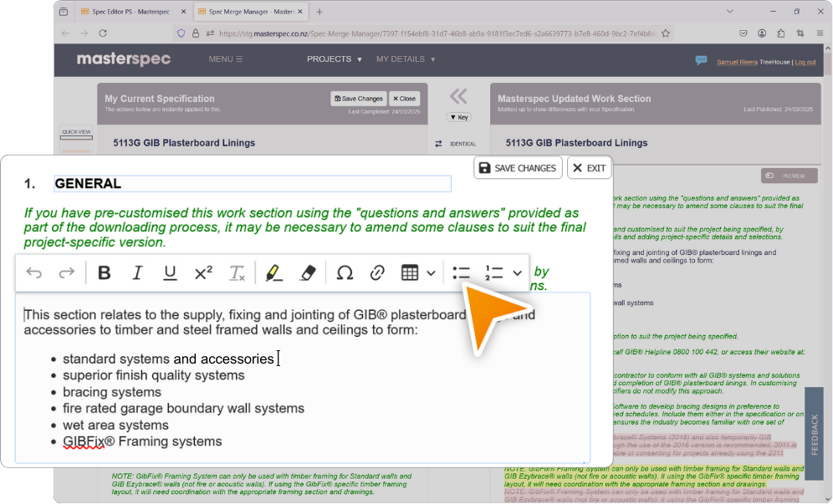Close My Current Specification panel
833x504 pixels.
tap(404, 99)
